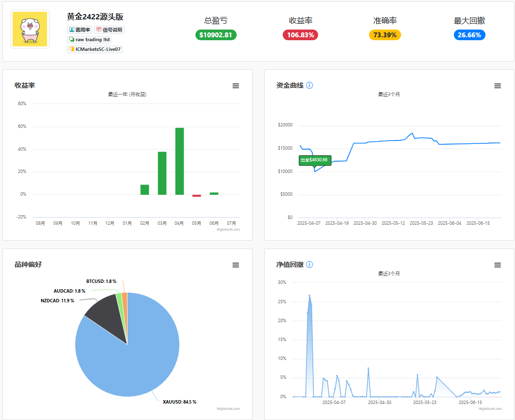Click the pig avatar thumbnail
Viewport: 515px width, 420px height.
click(x=30, y=29)
